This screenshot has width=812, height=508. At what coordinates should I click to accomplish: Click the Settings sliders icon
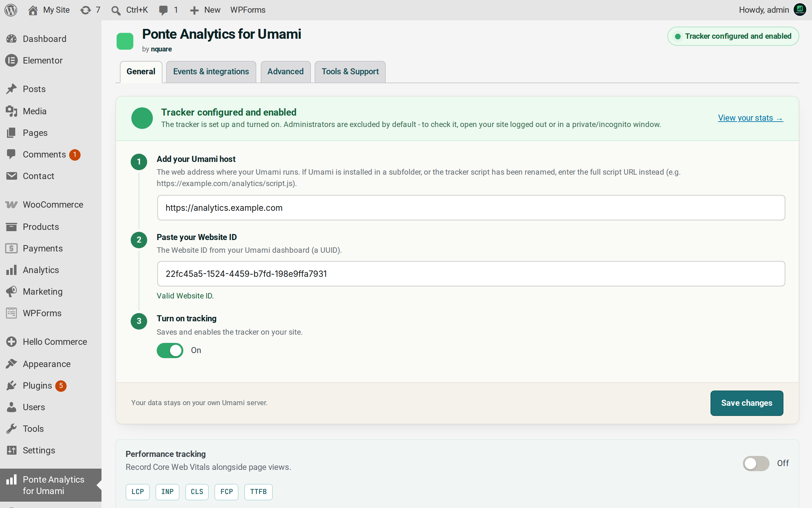coord(11,450)
